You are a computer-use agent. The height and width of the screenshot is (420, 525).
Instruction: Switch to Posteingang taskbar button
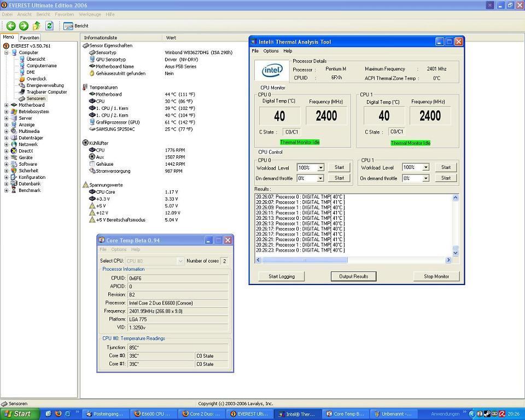point(104,414)
